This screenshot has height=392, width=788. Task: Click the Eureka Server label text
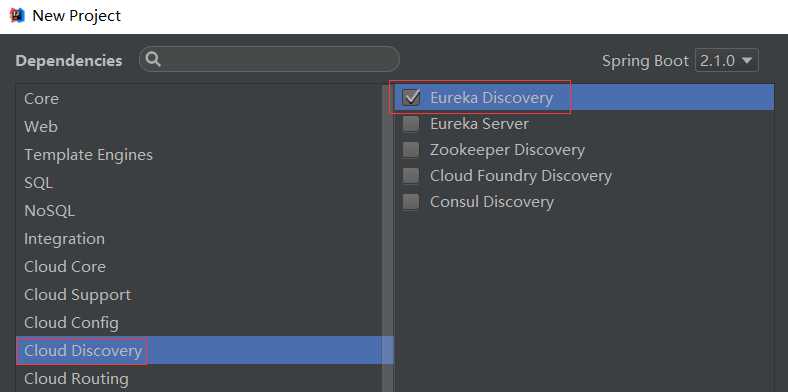(479, 124)
